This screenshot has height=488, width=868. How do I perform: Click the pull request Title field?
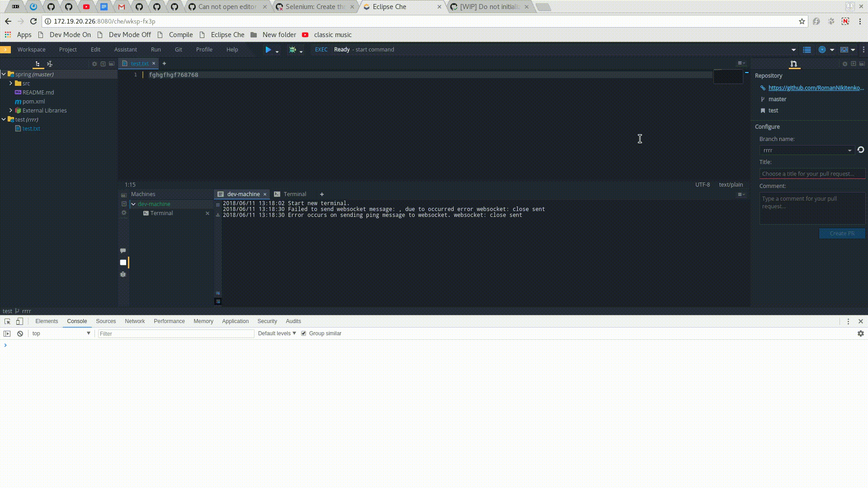811,174
